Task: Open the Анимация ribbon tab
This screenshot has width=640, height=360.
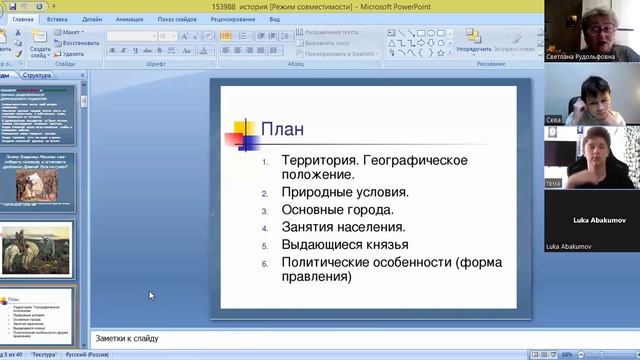Action: (129, 19)
